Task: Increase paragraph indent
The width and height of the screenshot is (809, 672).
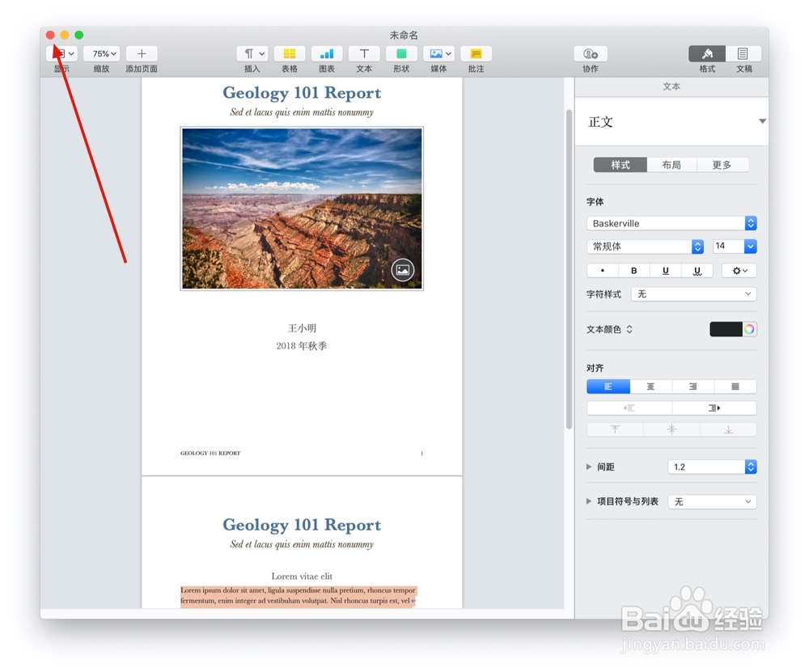Action: pyautogui.click(x=714, y=408)
